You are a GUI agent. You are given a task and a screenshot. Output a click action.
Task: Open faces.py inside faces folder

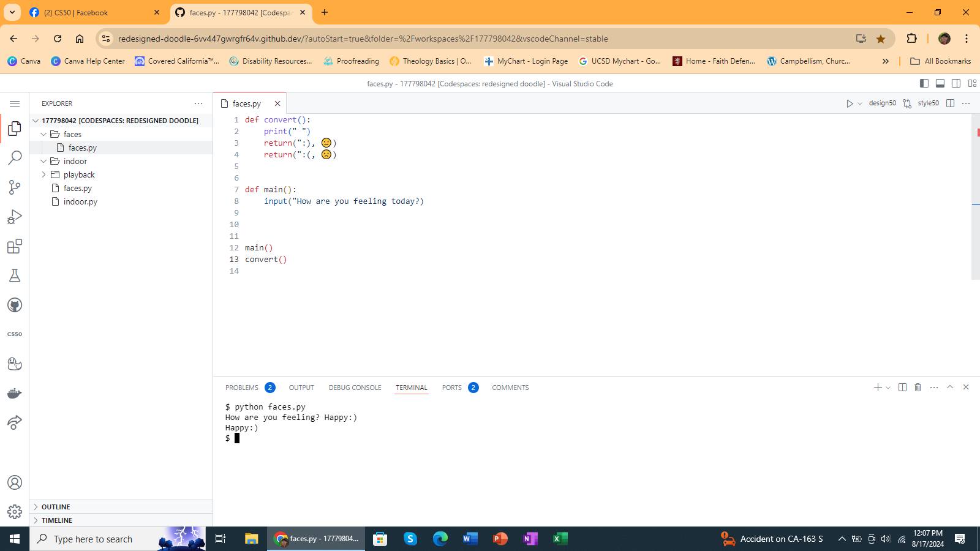121,148
